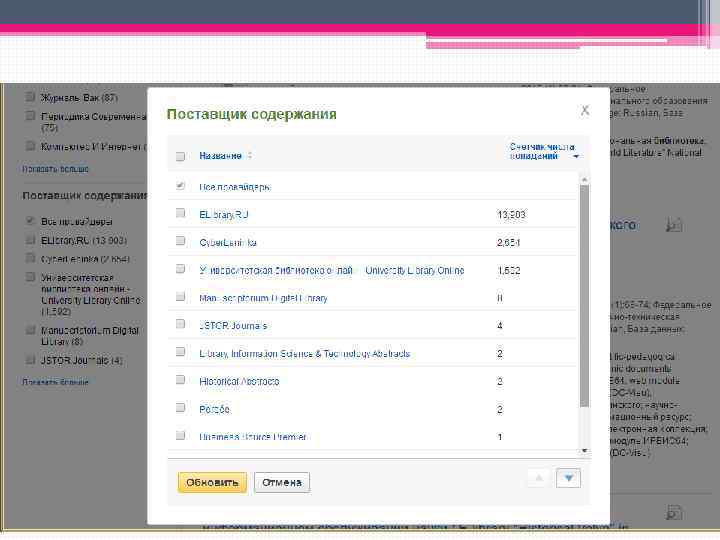Check CyberLeninka in background sidebar

(30, 258)
